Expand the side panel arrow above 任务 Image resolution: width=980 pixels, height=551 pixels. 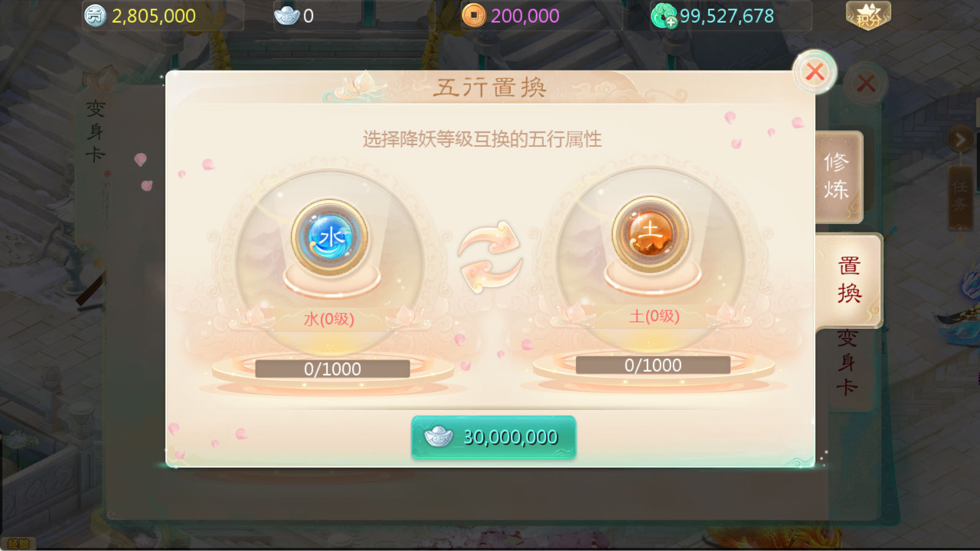(960, 140)
